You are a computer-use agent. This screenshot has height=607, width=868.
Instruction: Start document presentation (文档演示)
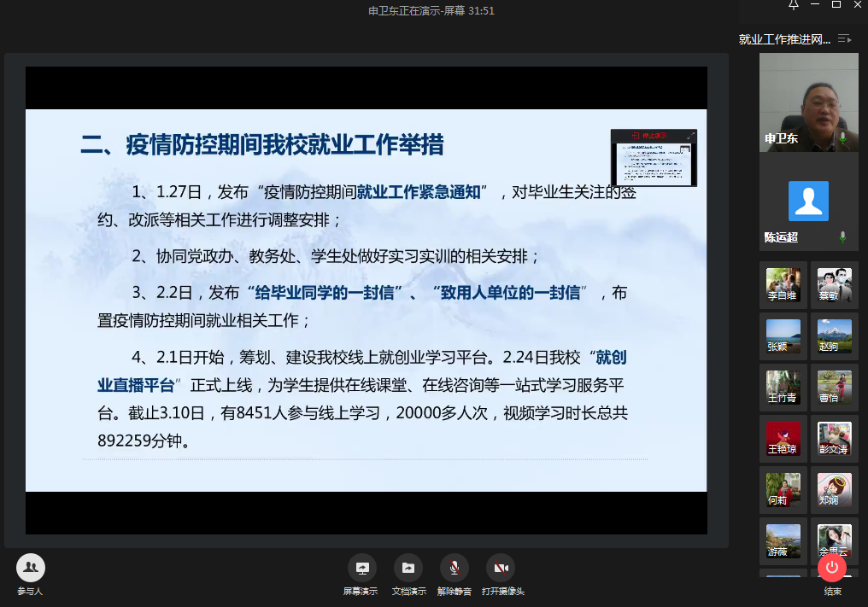[408, 569]
